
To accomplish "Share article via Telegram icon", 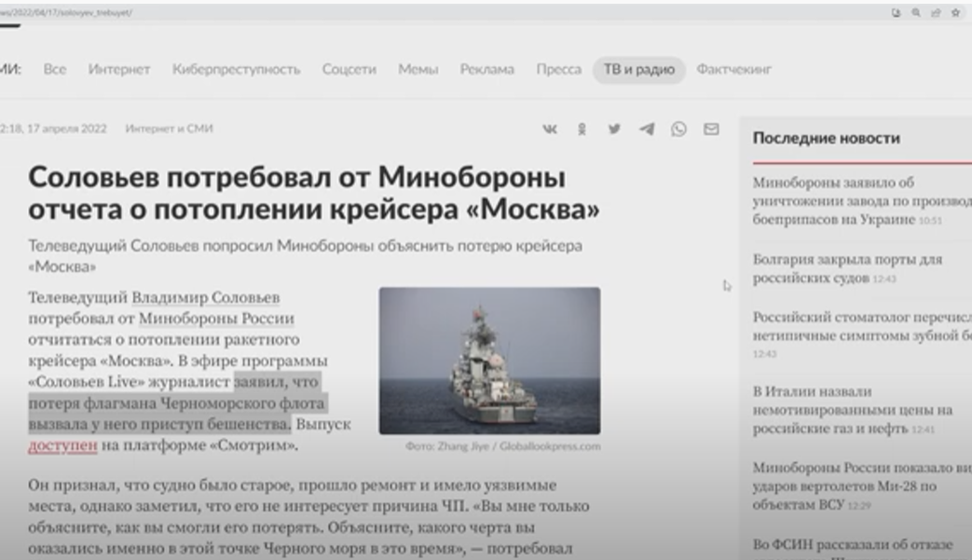I will pos(646,130).
